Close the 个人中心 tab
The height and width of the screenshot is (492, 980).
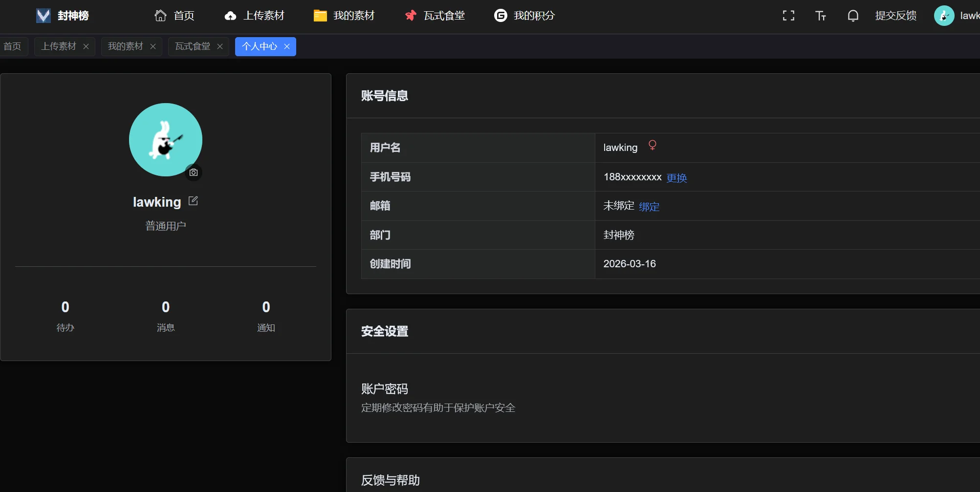coord(287,46)
